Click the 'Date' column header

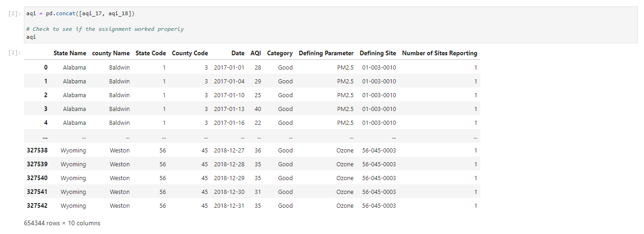coord(238,53)
